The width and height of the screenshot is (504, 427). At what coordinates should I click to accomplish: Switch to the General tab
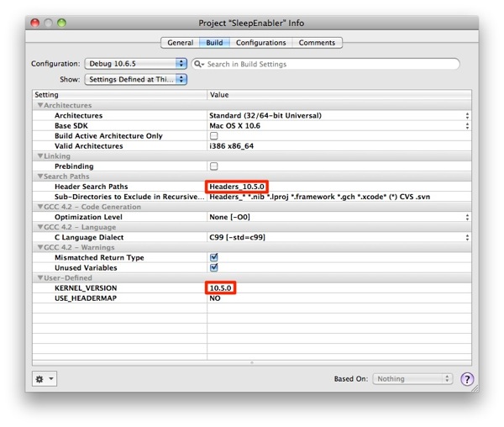180,43
